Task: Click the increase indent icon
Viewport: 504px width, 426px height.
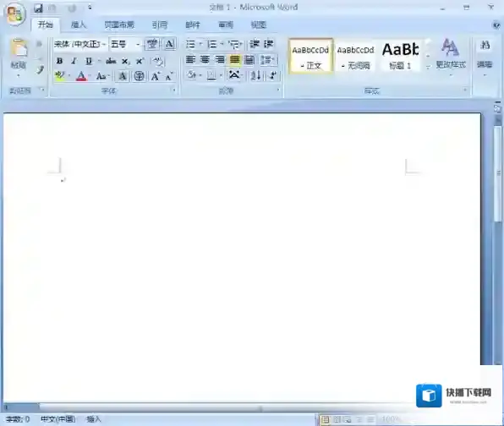Action: (269, 44)
